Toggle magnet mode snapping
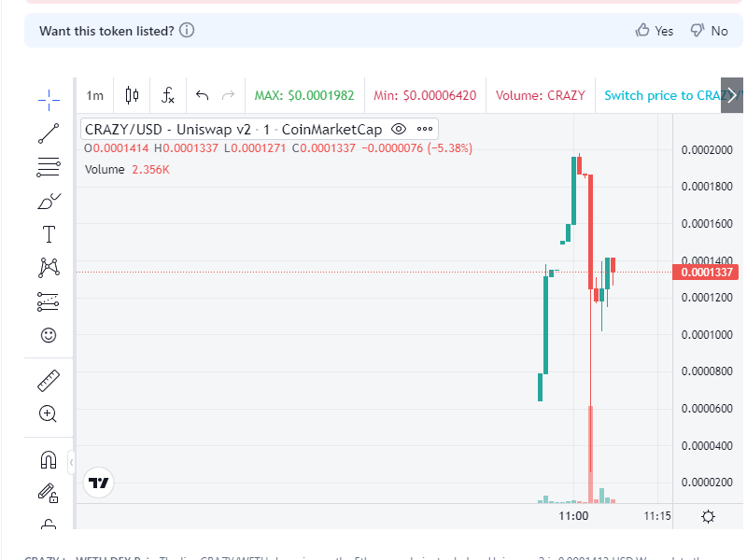 point(49,460)
